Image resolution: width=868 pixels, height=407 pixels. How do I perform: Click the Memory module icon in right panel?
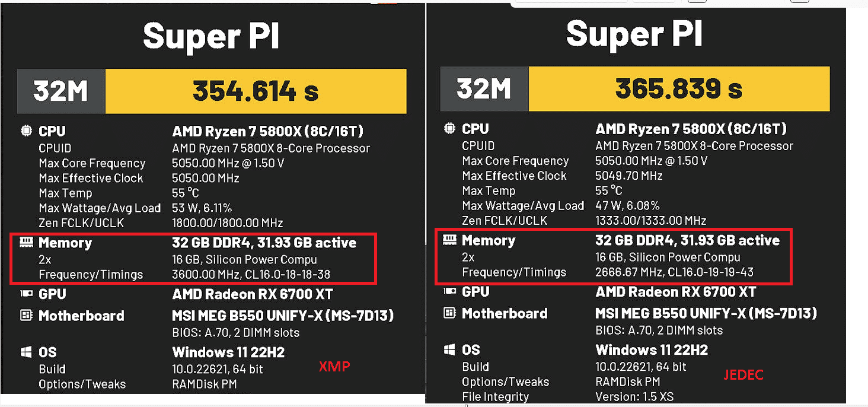tap(449, 240)
